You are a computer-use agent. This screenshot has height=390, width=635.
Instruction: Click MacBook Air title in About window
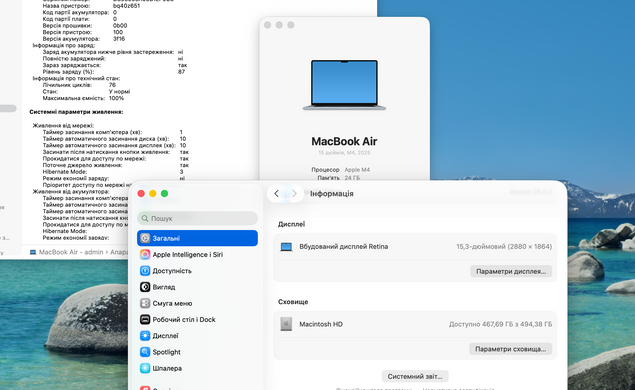344,141
